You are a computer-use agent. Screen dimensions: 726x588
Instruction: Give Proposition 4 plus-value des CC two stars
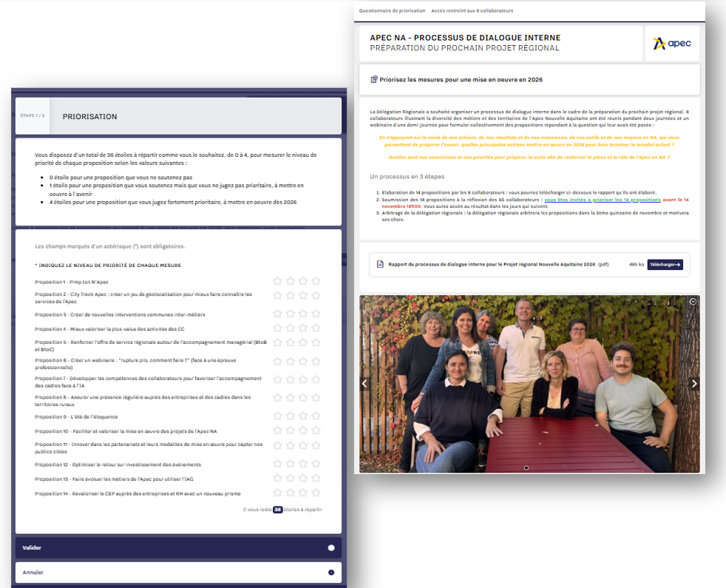[291, 328]
